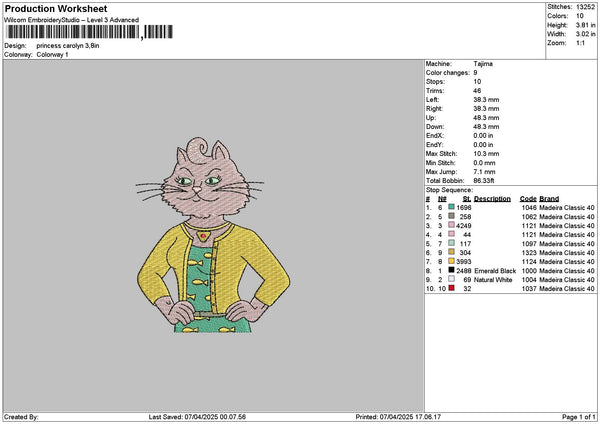The width and height of the screenshot is (600, 424).
Task: Select the Emerald Black color swatch
Action: (x=451, y=270)
